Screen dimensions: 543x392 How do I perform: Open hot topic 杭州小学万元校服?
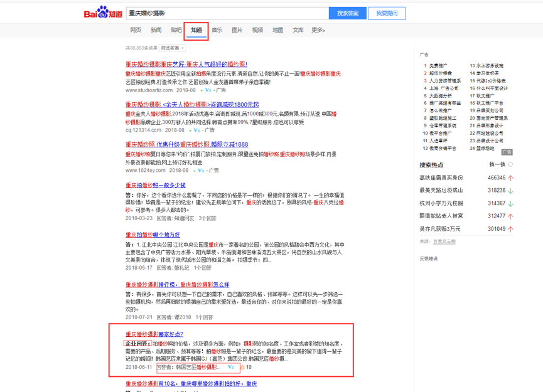[x=441, y=203]
